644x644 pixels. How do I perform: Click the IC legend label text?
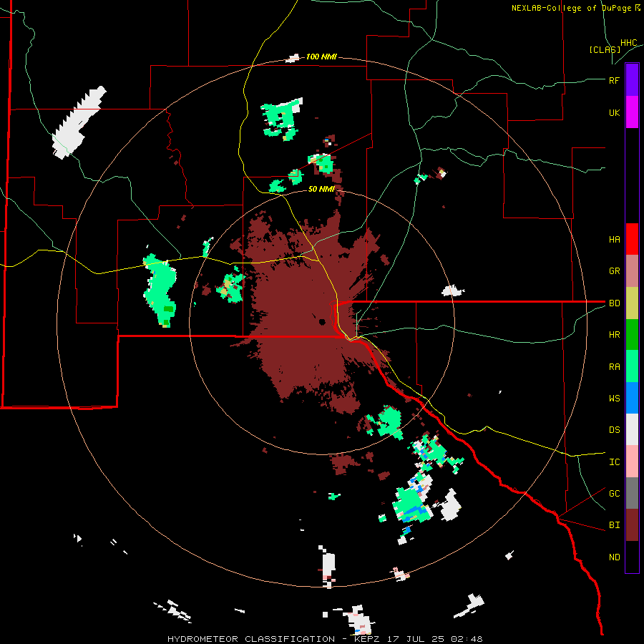coord(615,462)
